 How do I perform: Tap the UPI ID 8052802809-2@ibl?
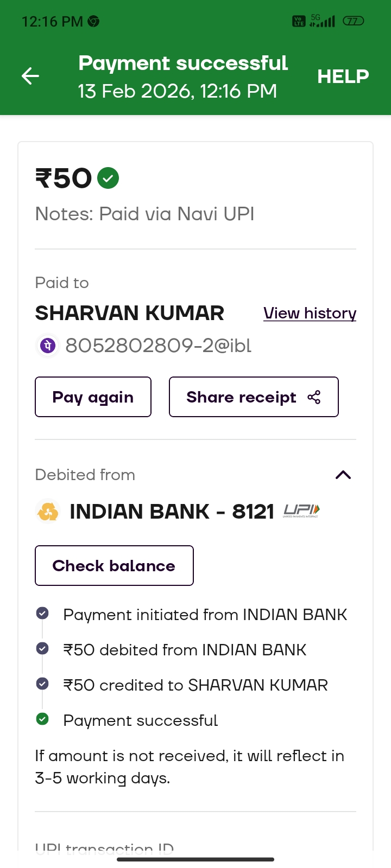click(x=158, y=346)
